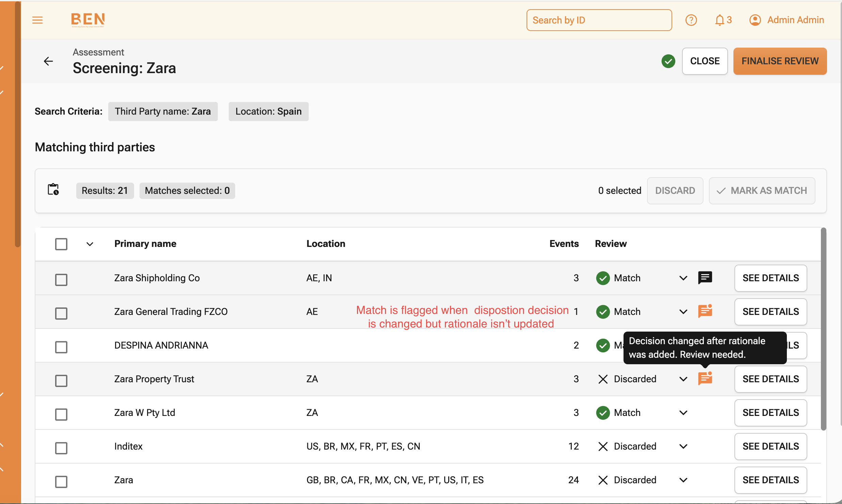The height and width of the screenshot is (504, 842).
Task: Click the Primary name column header
Action: (145, 244)
